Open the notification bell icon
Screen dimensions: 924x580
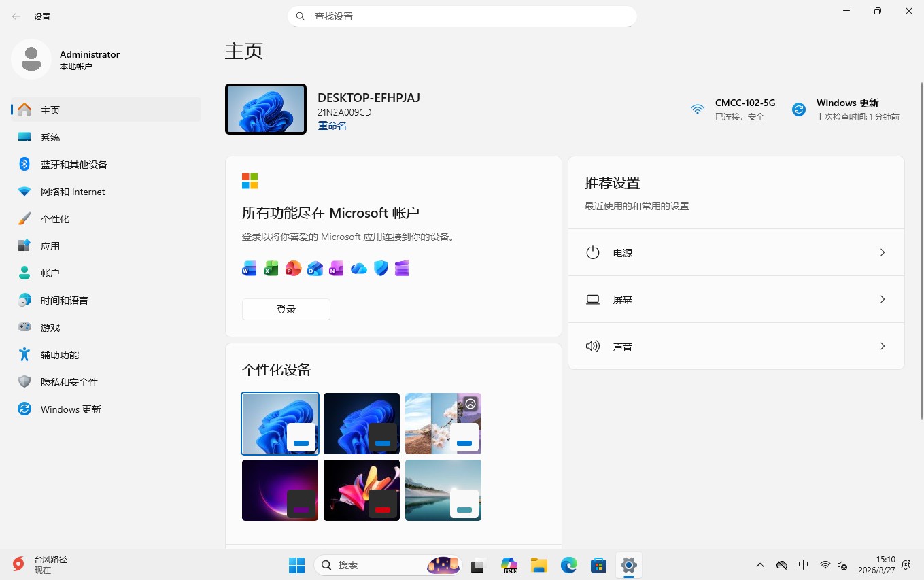906,565
